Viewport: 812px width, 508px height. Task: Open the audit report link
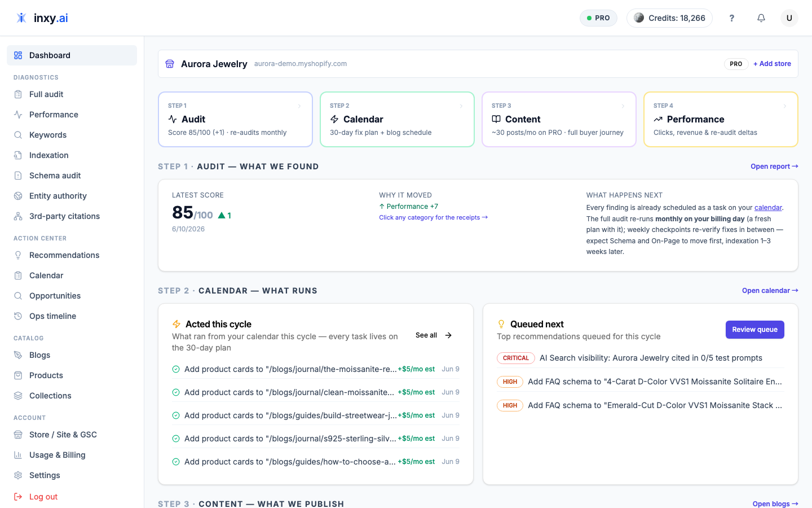(774, 167)
